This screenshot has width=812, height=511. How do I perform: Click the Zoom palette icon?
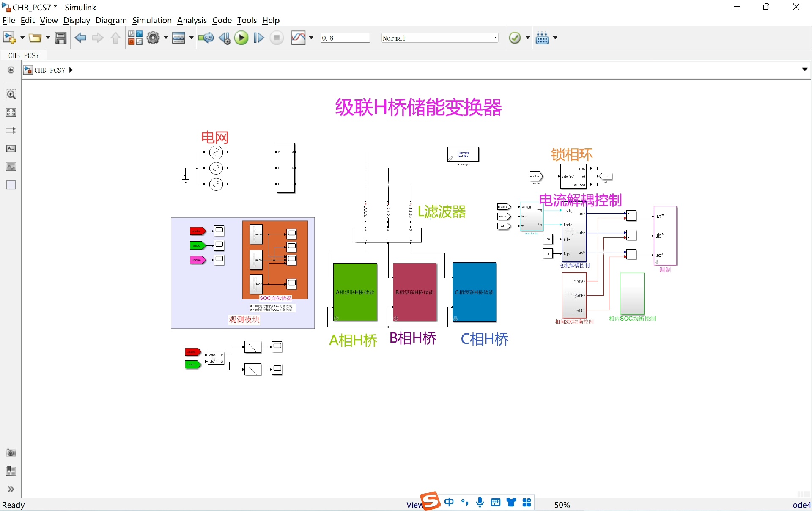[x=11, y=94]
